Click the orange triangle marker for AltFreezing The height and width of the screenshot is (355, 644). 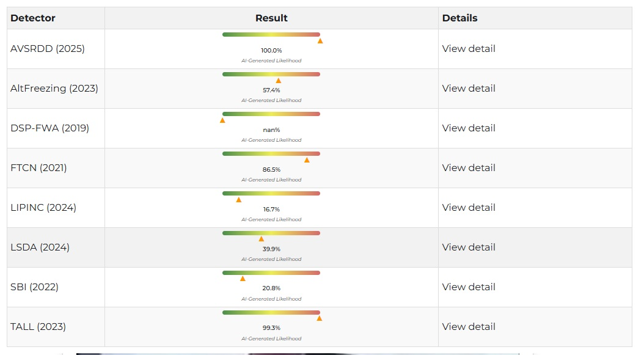279,81
